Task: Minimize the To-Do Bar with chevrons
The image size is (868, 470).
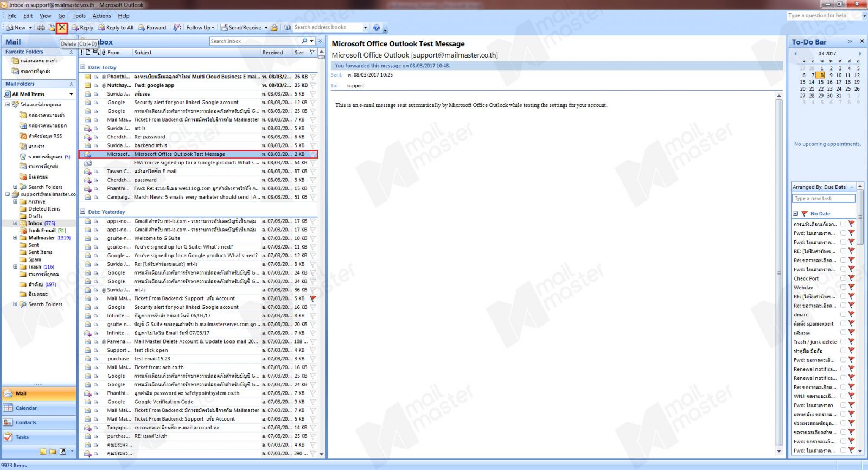Action: click(850, 41)
